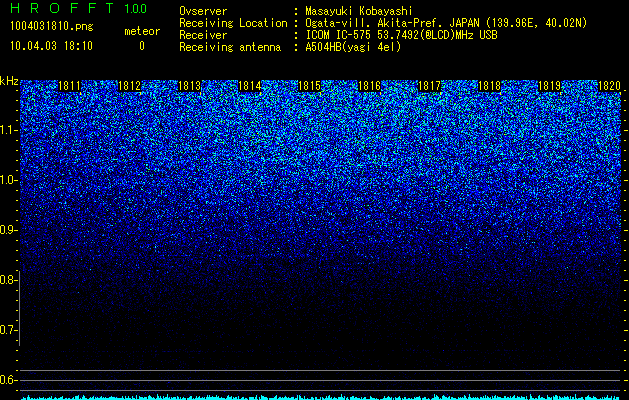
Task: Click the 1818 time marker
Action: (489, 86)
